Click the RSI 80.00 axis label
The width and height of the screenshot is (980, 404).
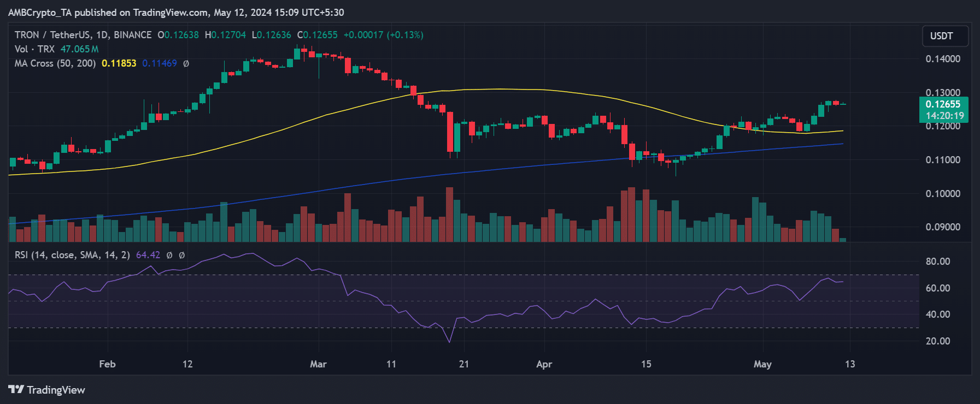tap(938, 262)
